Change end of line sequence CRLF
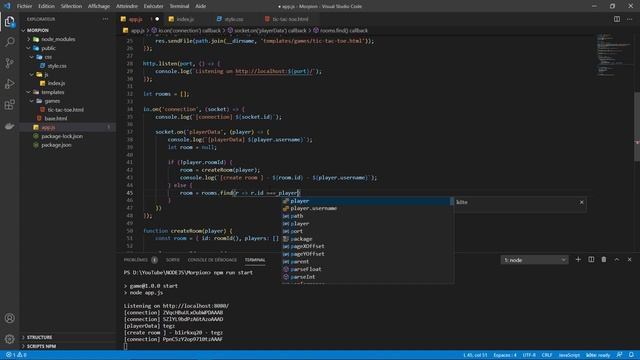This screenshot has height=360, width=640. click(x=547, y=355)
